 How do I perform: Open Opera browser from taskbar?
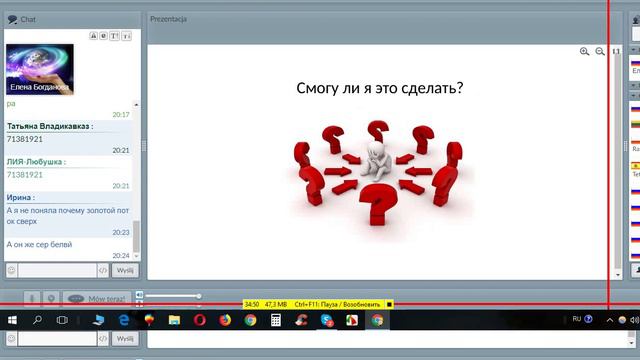click(x=200, y=320)
